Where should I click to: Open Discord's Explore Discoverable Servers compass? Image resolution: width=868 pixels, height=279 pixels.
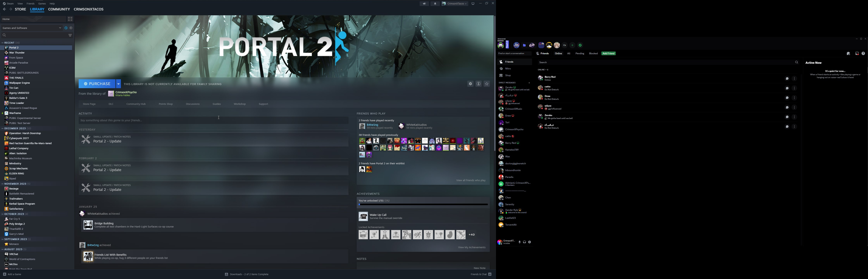[580, 45]
